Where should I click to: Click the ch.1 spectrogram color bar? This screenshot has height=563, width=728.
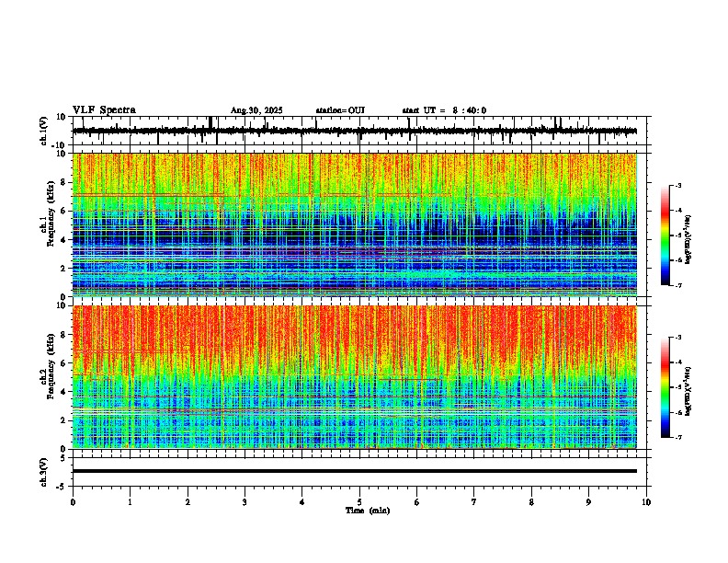665,236
